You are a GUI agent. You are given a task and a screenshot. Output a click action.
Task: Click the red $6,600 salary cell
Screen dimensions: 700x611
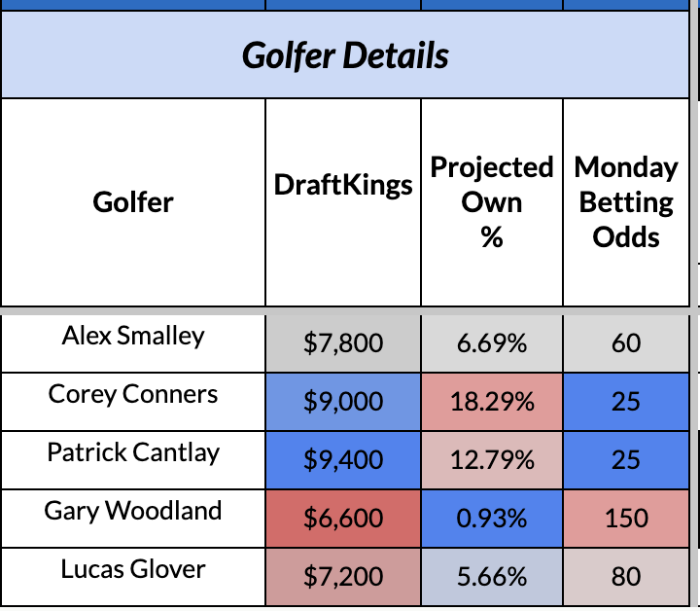[343, 519]
